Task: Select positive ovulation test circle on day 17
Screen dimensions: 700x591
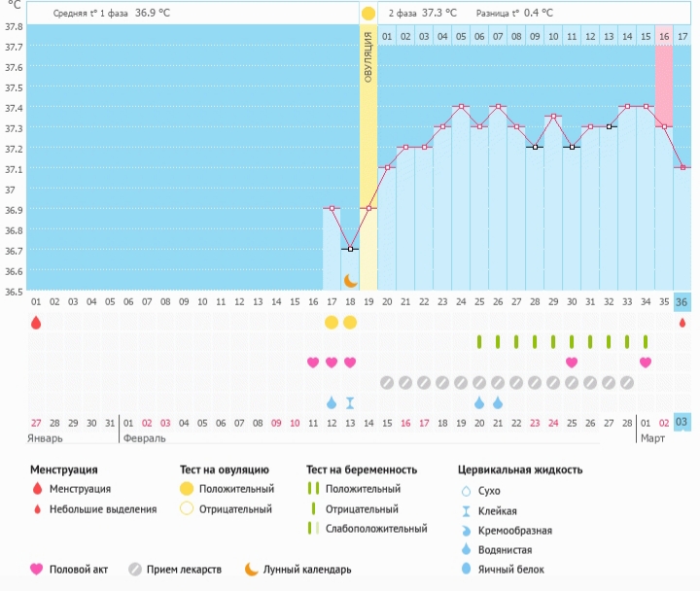Action: point(332,323)
